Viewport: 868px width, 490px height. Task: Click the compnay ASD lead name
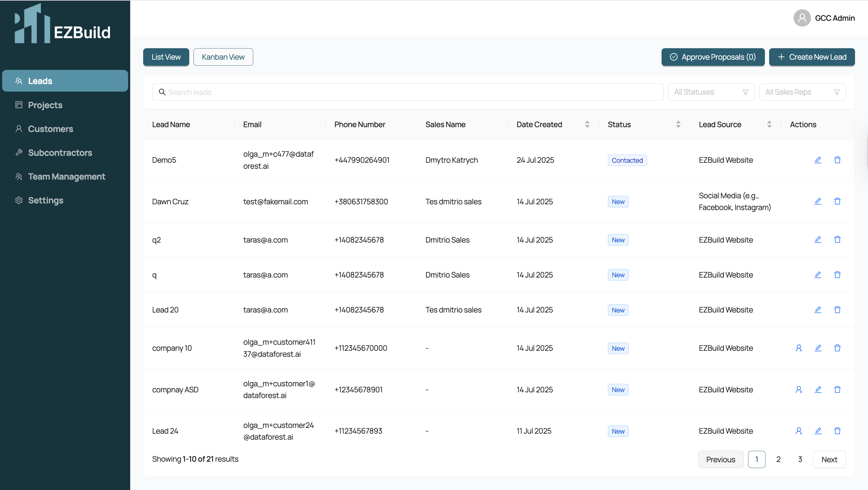[x=175, y=390]
